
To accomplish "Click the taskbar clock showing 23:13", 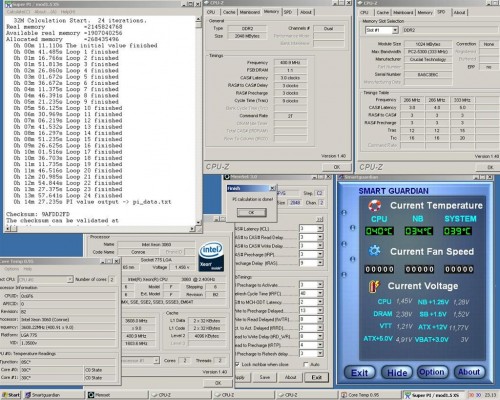I will pyautogui.click(x=490, y=395).
